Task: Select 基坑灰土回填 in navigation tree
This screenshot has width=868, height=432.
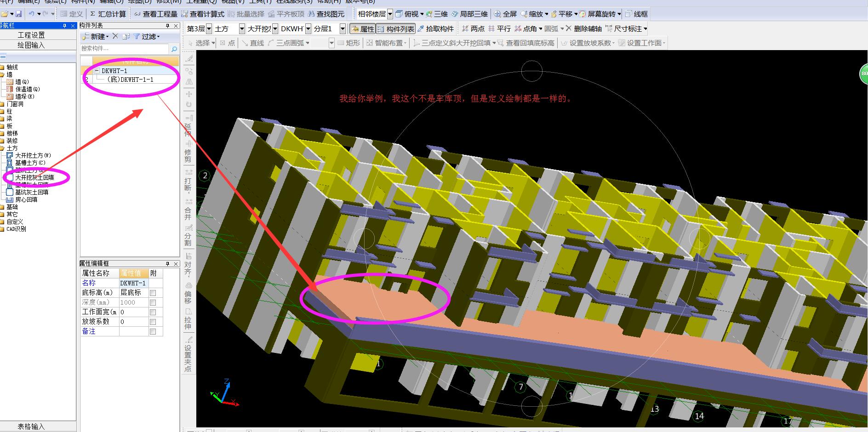Action: click(x=32, y=192)
